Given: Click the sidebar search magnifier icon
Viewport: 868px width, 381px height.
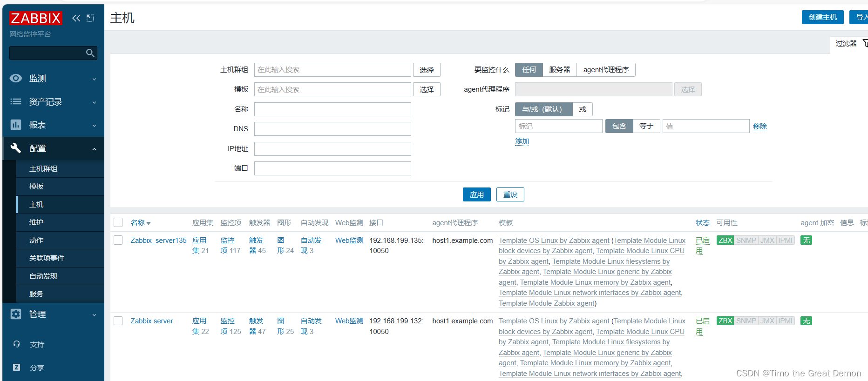Looking at the screenshot, I should pyautogui.click(x=90, y=53).
